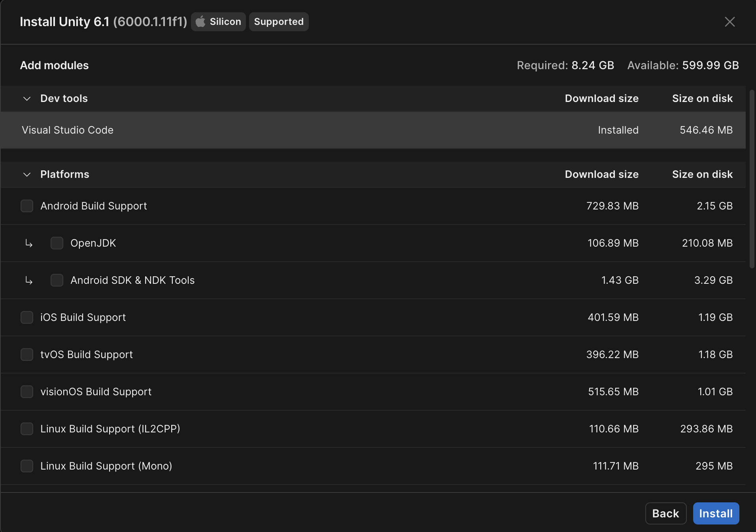
Task: Toggle Linux Build Support (IL2CPP) checkbox
Action: pyautogui.click(x=27, y=429)
